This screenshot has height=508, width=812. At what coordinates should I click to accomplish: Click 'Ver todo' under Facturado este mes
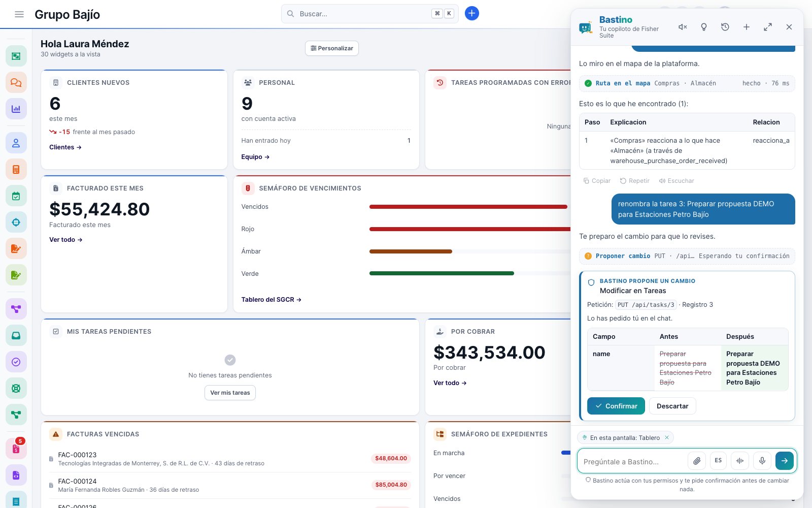(66, 240)
